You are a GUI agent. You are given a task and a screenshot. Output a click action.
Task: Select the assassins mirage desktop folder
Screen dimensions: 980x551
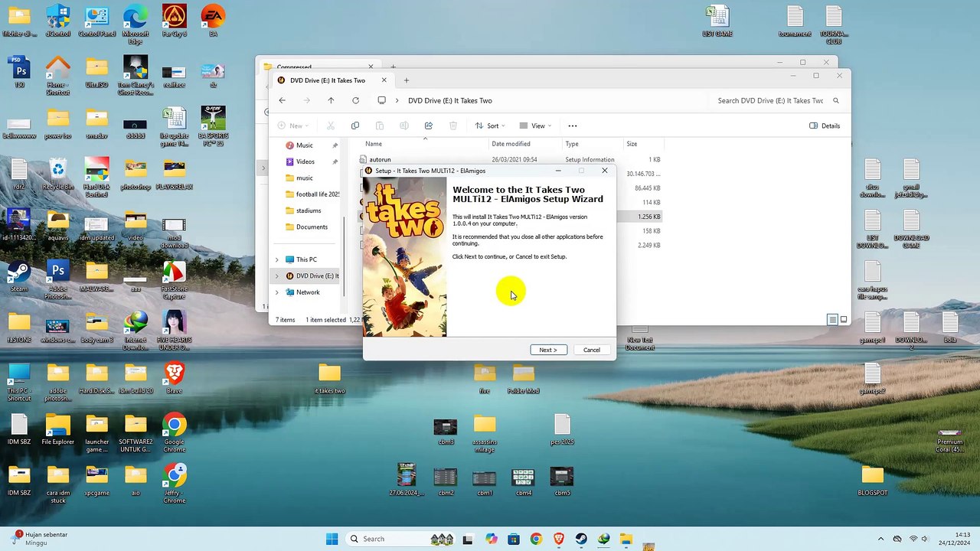coord(485,433)
